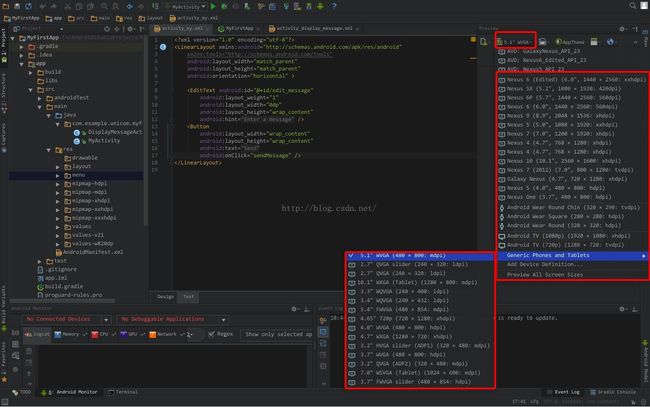This screenshot has width=650, height=407.
Task: Click the orientation/render icon left of device selector
Action: point(484,41)
